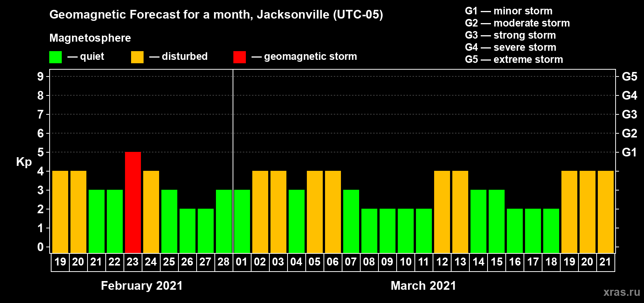Open the xras.ru watermark link
This screenshot has width=644, height=303.
coord(621,292)
